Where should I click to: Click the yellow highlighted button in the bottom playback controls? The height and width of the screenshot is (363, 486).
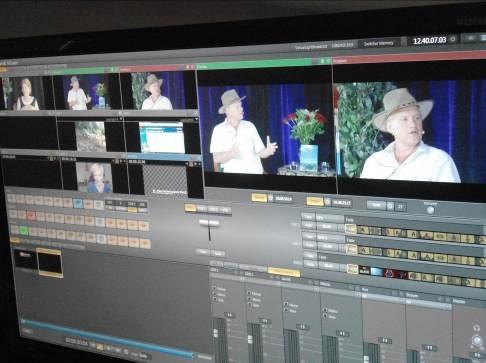click(99, 347)
